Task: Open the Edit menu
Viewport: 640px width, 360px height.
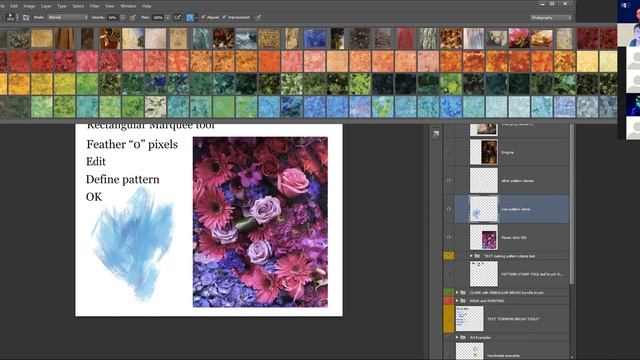Action: [14, 6]
